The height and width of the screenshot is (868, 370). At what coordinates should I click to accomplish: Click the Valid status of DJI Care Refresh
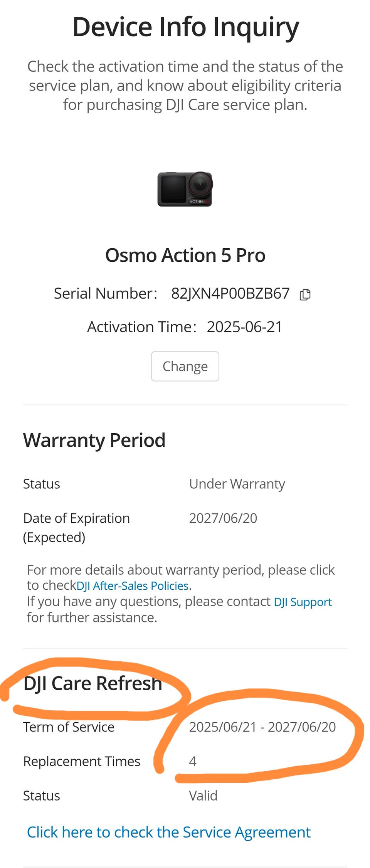point(203,796)
